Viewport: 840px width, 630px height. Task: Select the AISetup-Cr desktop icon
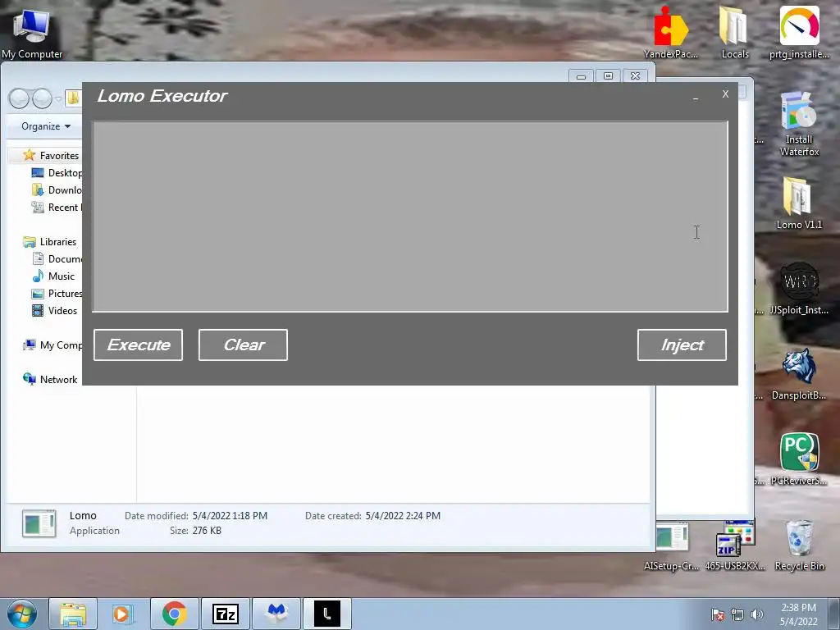[x=671, y=546]
